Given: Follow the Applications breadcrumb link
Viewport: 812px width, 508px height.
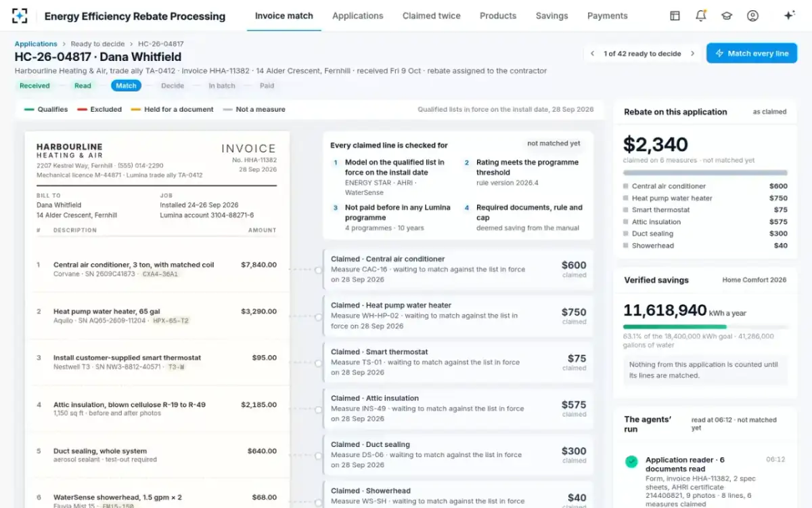Looking at the screenshot, I should point(36,44).
